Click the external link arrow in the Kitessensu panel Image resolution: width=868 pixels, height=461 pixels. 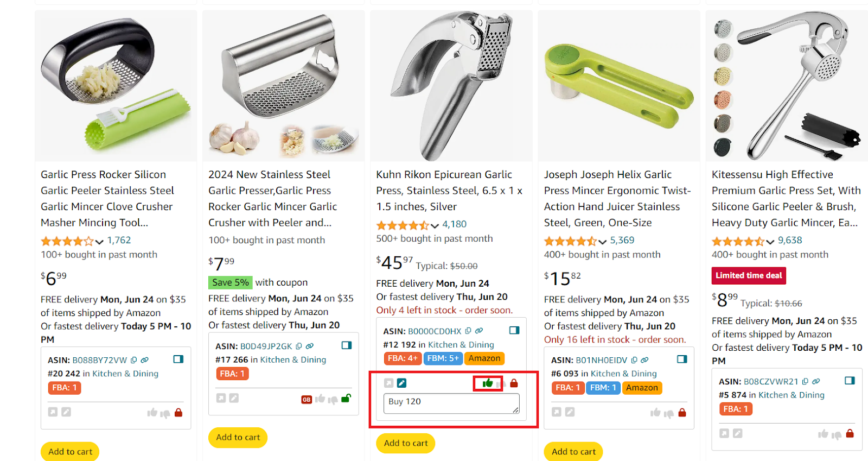tap(724, 433)
